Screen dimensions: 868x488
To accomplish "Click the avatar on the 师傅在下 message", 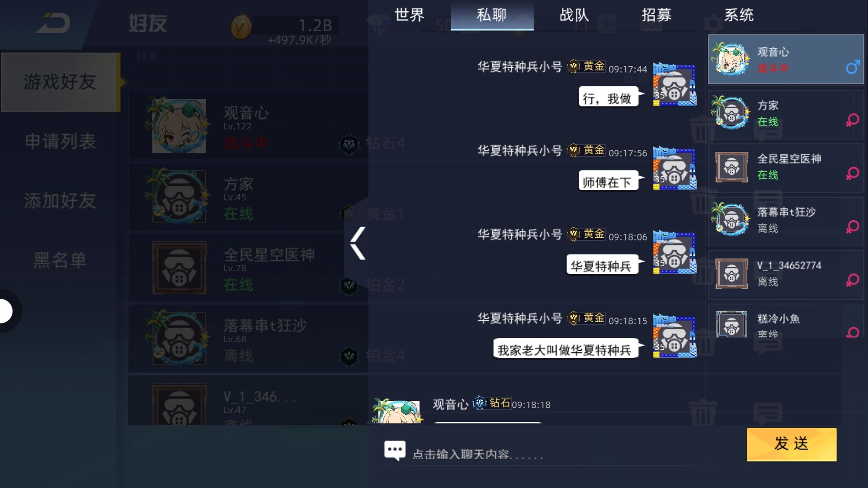I will 674,169.
